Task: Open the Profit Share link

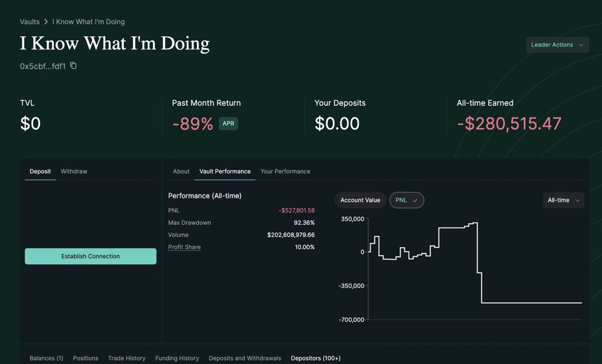Action: pyautogui.click(x=184, y=247)
